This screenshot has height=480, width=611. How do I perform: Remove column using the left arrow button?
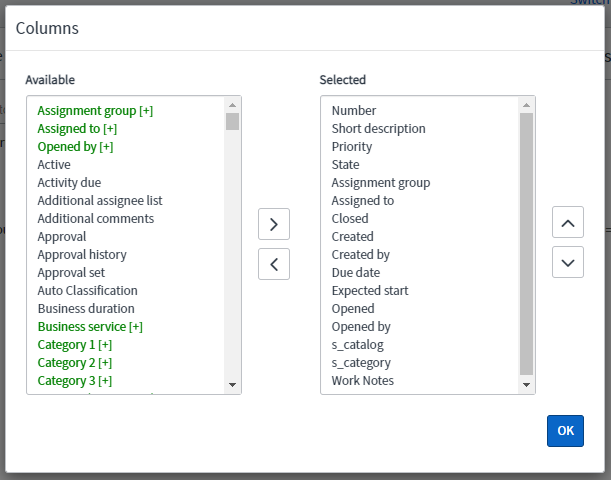tap(274, 264)
